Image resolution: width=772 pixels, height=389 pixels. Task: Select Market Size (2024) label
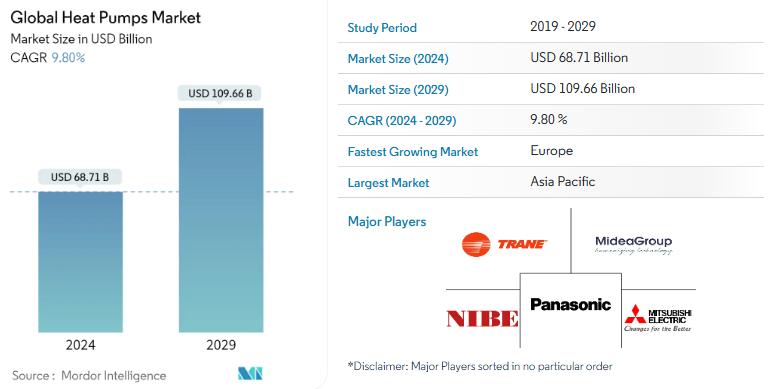pos(398,59)
